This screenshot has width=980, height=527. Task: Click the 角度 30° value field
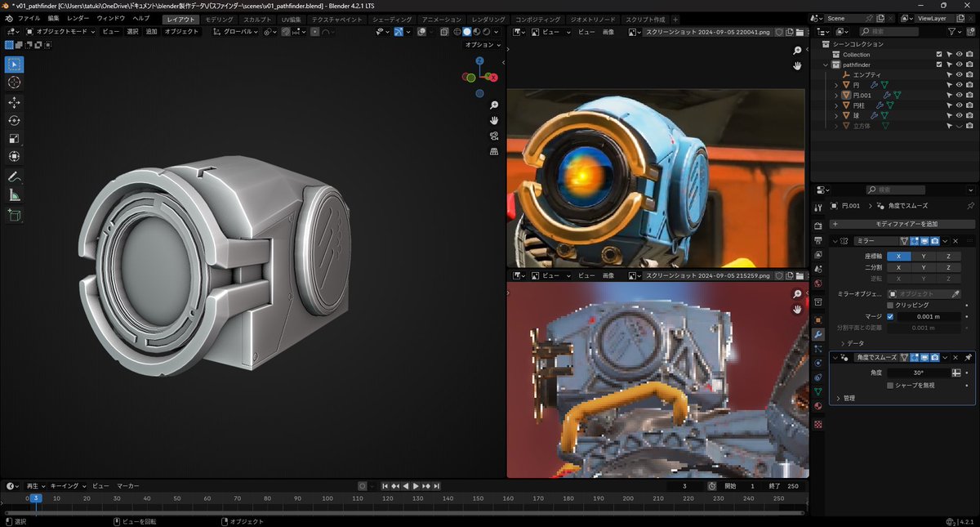(x=918, y=373)
